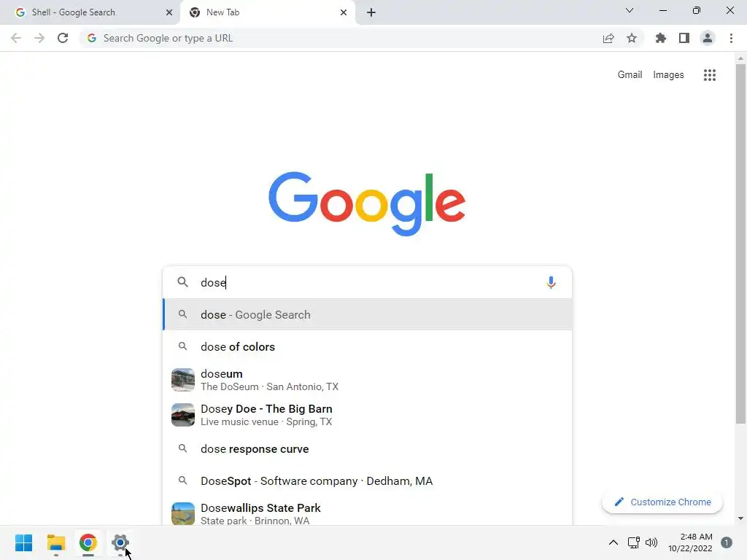Open the clock showing 2:48 AM
The image size is (747, 560).
pyautogui.click(x=690, y=542)
